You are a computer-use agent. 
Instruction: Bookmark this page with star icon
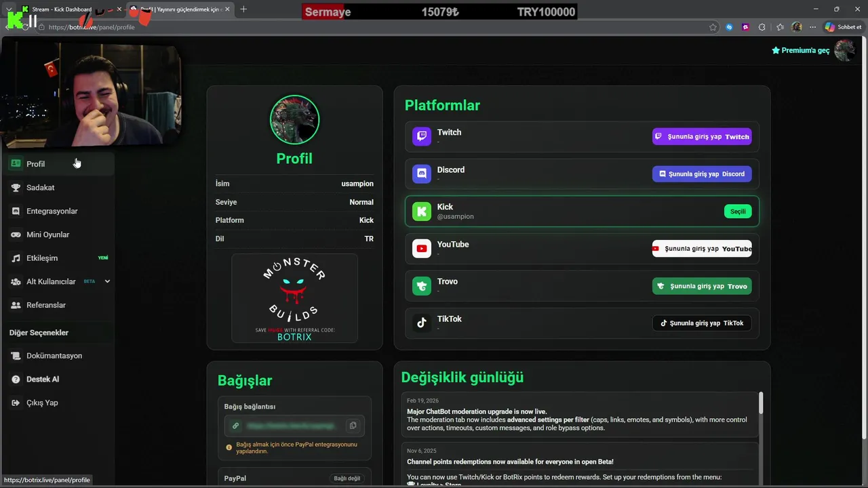713,27
